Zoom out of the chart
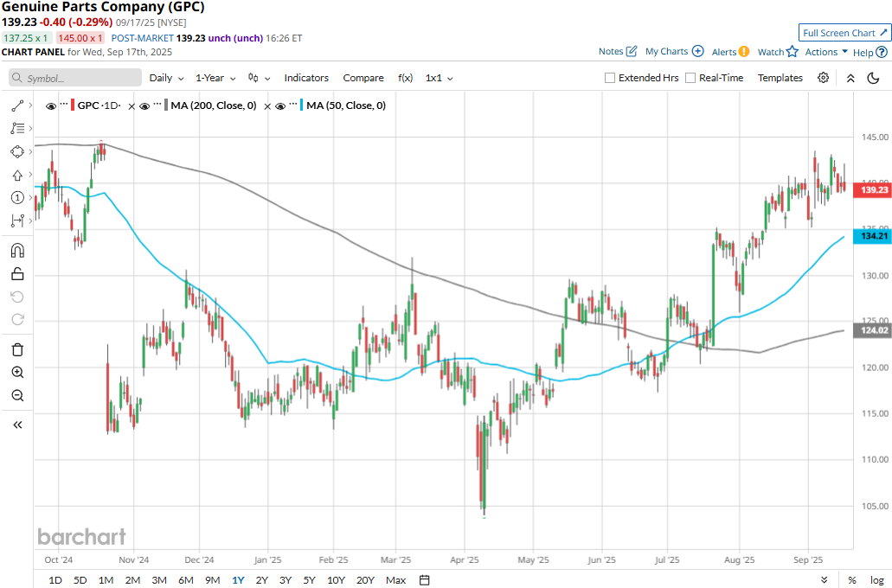 17,395
